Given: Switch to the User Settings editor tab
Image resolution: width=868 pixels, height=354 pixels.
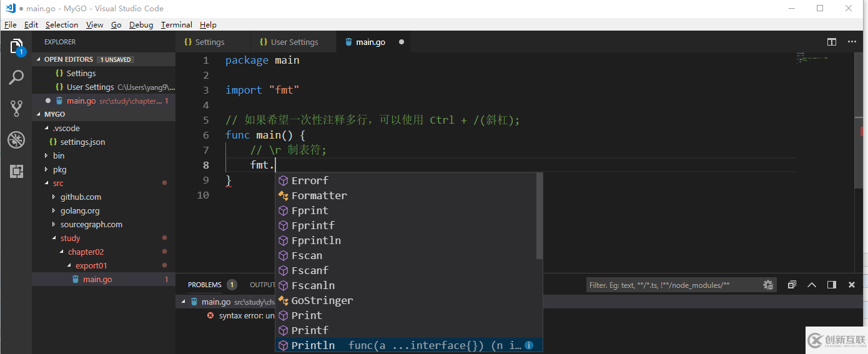Looking at the screenshot, I should 293,42.
